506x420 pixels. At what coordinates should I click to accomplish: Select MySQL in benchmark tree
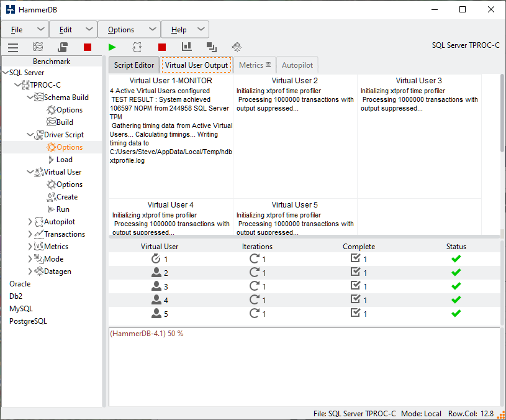point(21,309)
